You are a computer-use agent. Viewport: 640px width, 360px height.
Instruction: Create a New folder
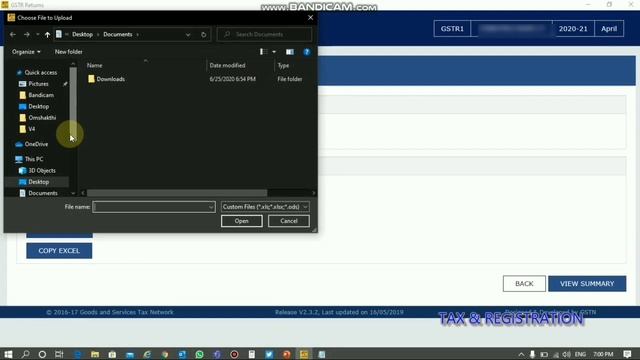(69, 52)
